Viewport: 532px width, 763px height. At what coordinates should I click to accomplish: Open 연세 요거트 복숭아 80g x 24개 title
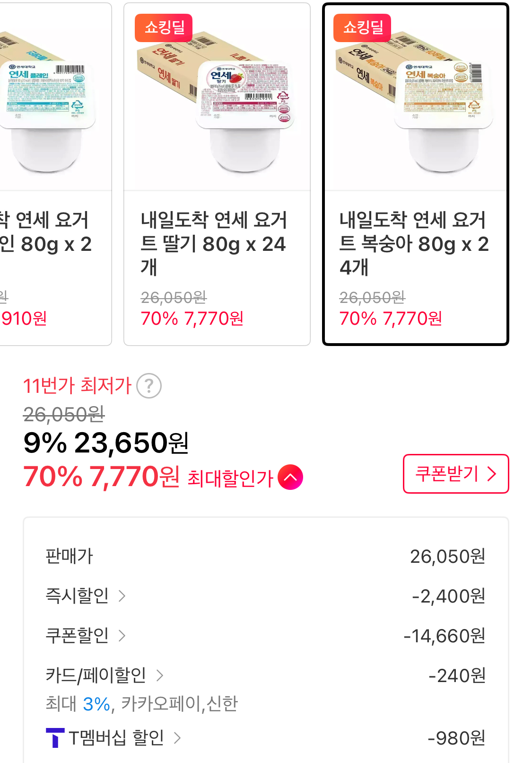413,243
